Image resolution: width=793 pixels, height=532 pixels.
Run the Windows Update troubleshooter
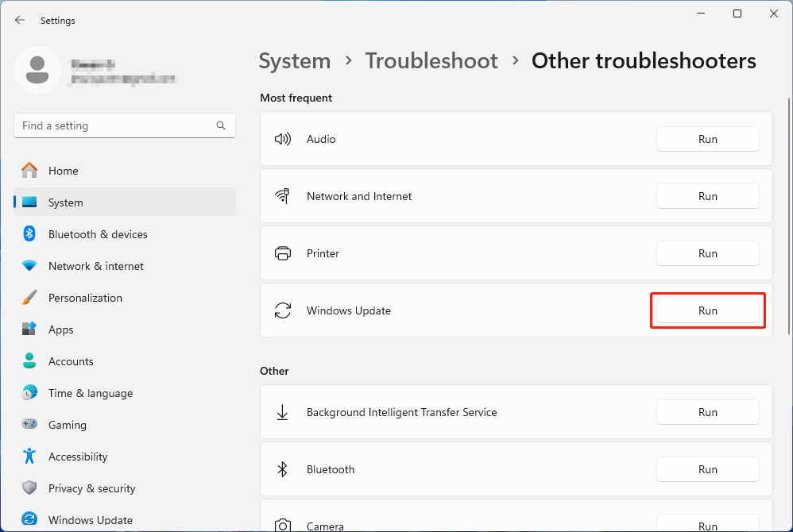coord(707,310)
